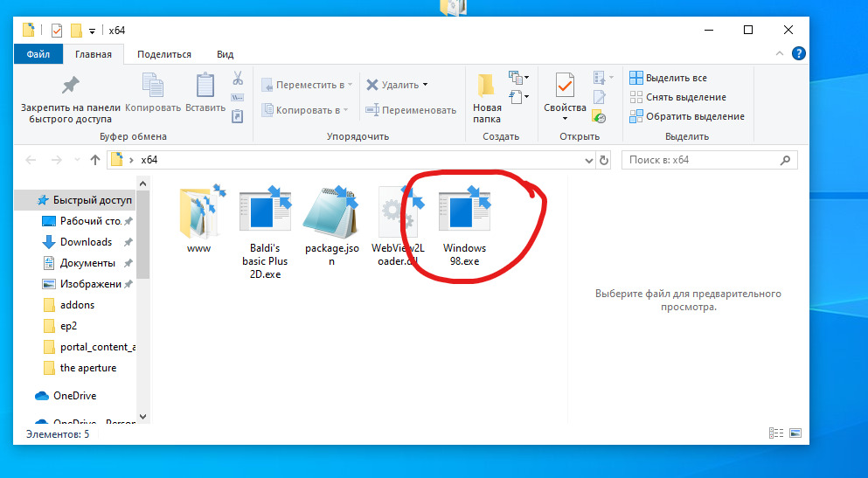The height and width of the screenshot is (478, 868).
Task: Select the package.json file
Action: coord(331,225)
